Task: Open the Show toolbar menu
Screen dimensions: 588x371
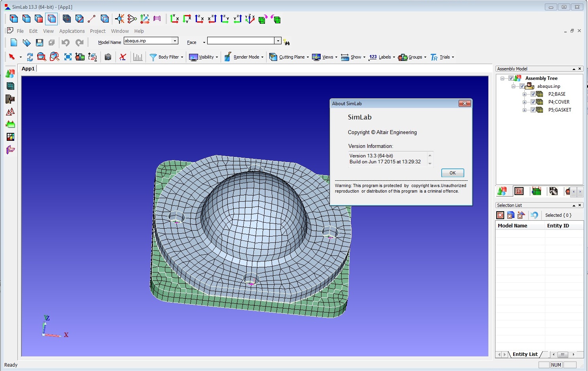Action: (x=353, y=57)
